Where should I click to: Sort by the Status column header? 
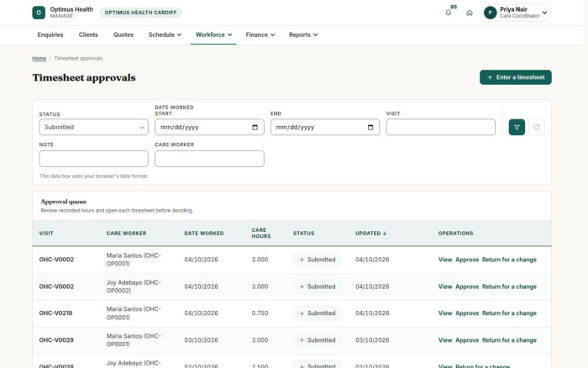304,234
